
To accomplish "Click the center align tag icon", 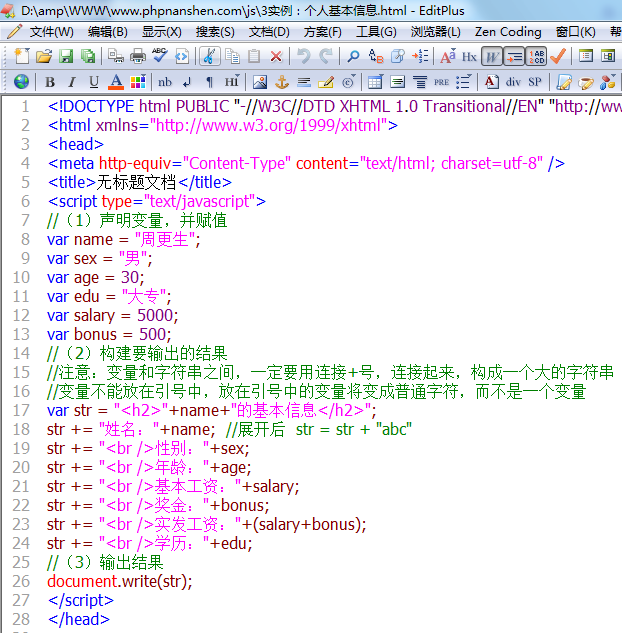I will coord(419,82).
